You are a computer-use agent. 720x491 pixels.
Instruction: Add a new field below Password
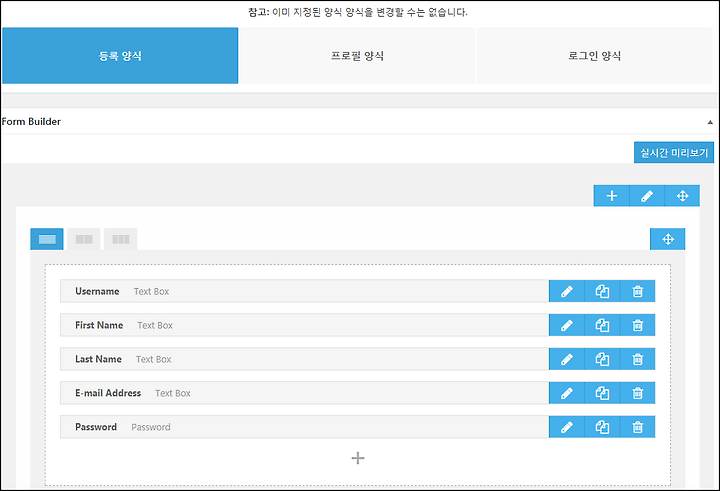tap(358, 458)
